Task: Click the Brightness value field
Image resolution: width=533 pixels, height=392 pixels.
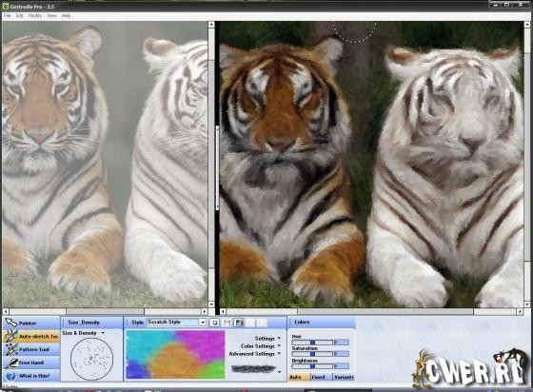Action: (x=342, y=366)
